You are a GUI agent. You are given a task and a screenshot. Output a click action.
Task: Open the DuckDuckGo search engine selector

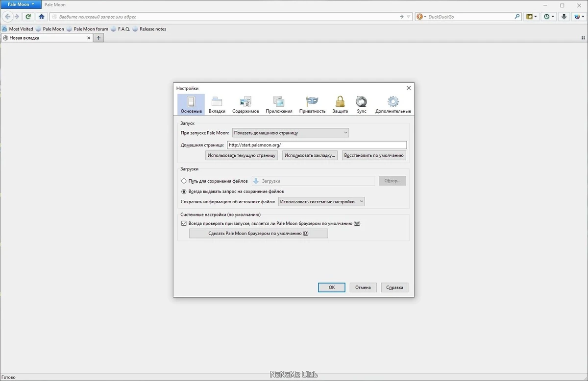(421, 17)
